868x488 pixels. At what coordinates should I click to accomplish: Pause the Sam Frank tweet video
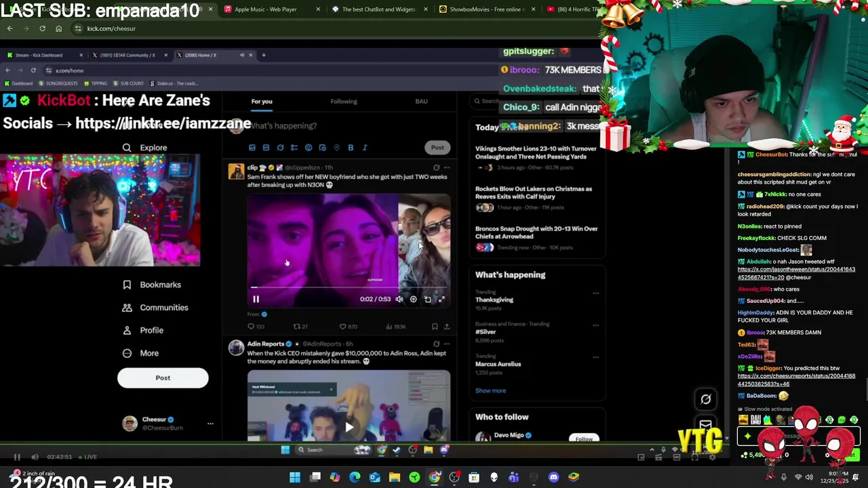pos(256,299)
